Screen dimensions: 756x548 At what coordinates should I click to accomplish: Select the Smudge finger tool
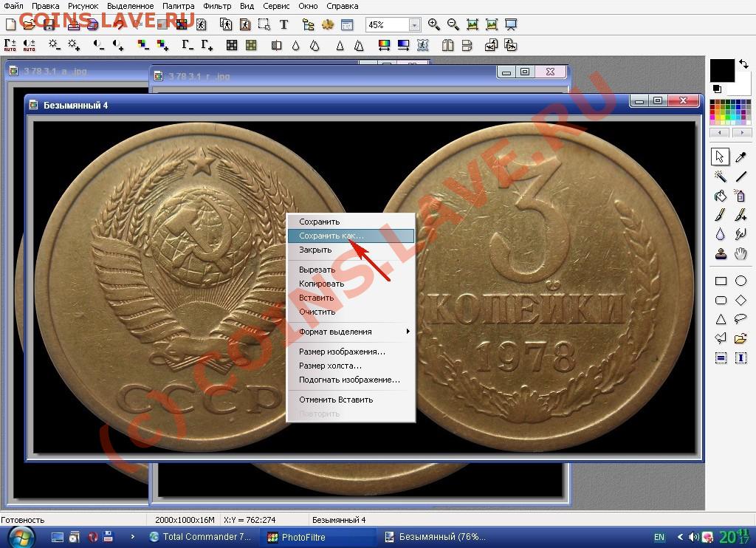click(740, 234)
